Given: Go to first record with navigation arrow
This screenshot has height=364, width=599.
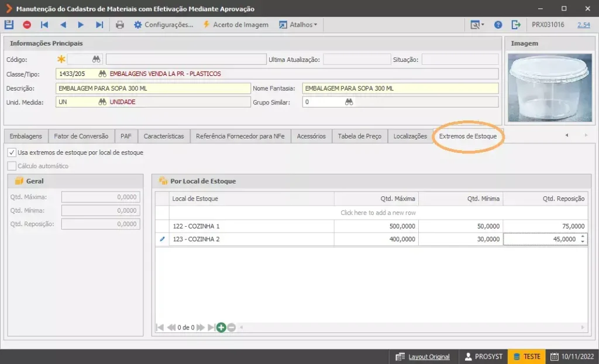Looking at the screenshot, I should coord(44,25).
